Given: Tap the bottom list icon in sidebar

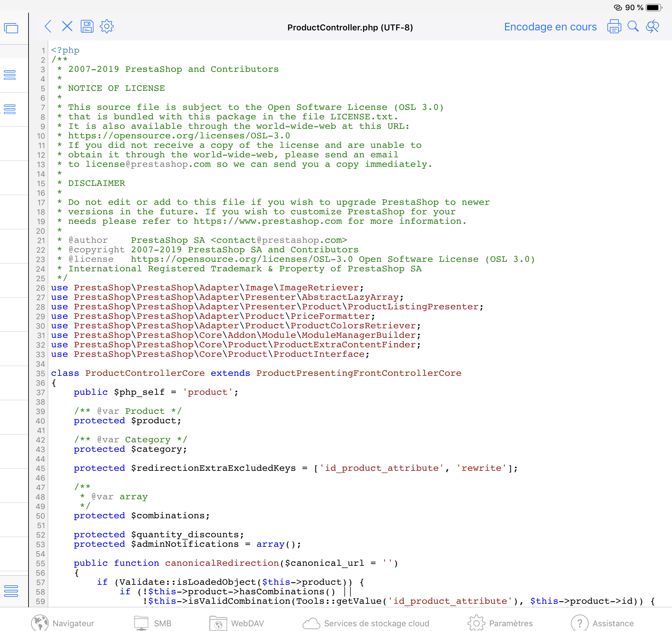Looking at the screenshot, I should tap(11, 591).
